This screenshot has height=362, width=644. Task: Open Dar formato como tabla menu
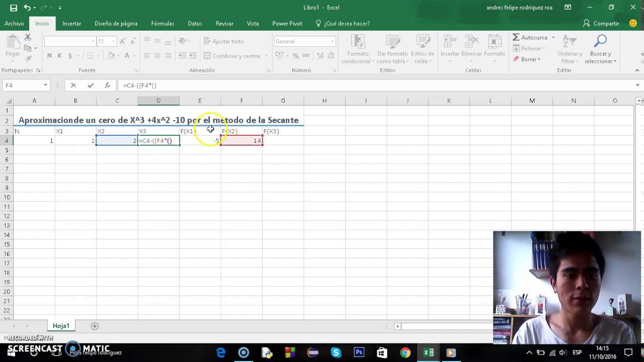(392, 49)
